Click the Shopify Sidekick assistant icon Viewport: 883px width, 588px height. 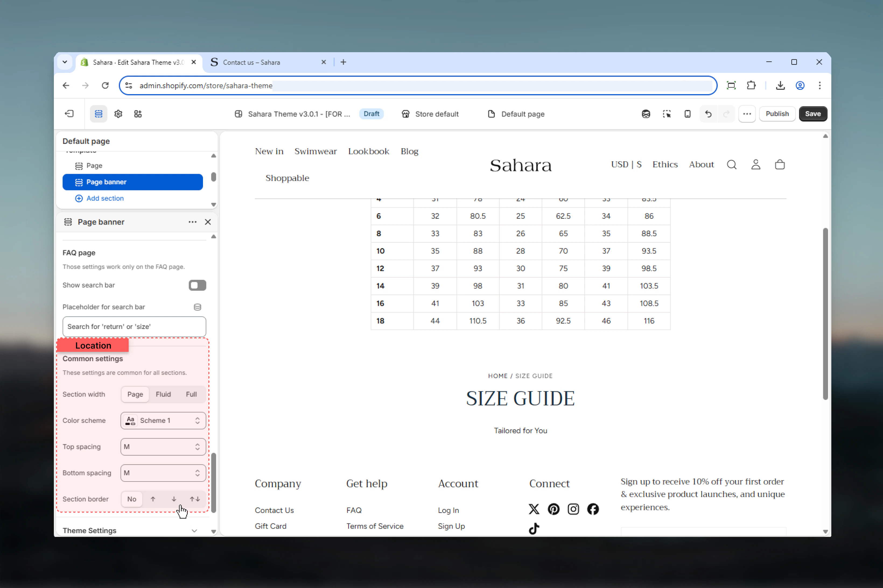(x=646, y=114)
